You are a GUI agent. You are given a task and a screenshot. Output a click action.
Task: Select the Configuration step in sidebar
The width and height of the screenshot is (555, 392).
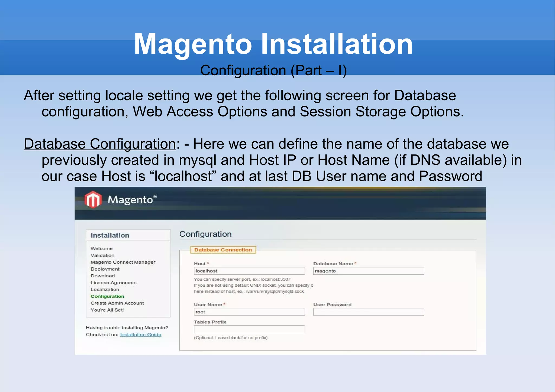pos(107,296)
